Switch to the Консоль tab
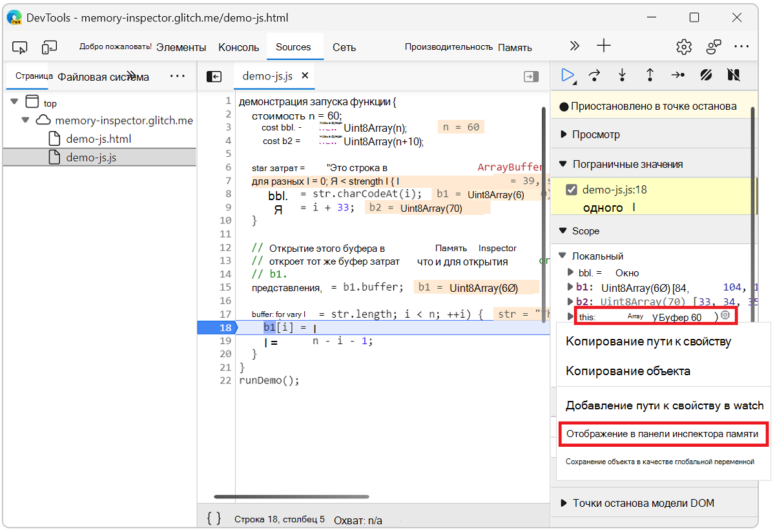This screenshot has width=775, height=532. pyautogui.click(x=238, y=47)
